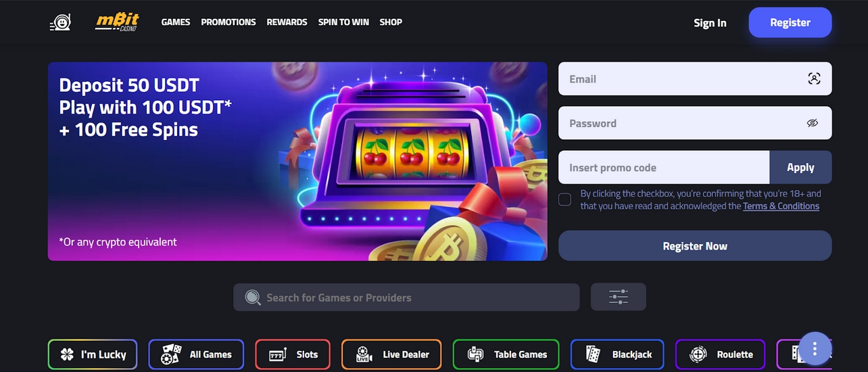Screen dimensions: 868x372
Task: Select the Slots category chip
Action: click(293, 354)
